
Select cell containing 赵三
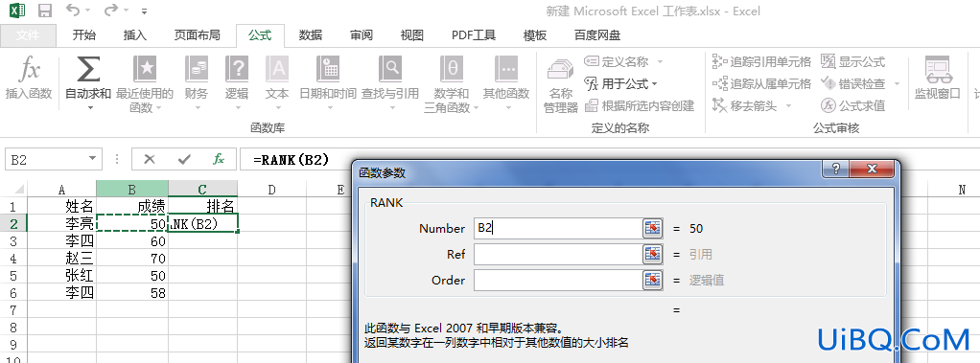click(x=62, y=258)
